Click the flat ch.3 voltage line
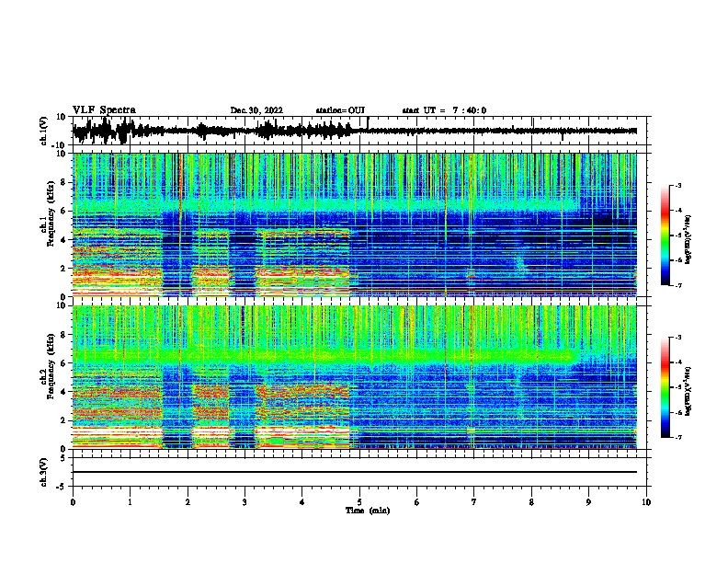728x563 pixels. [x=355, y=472]
